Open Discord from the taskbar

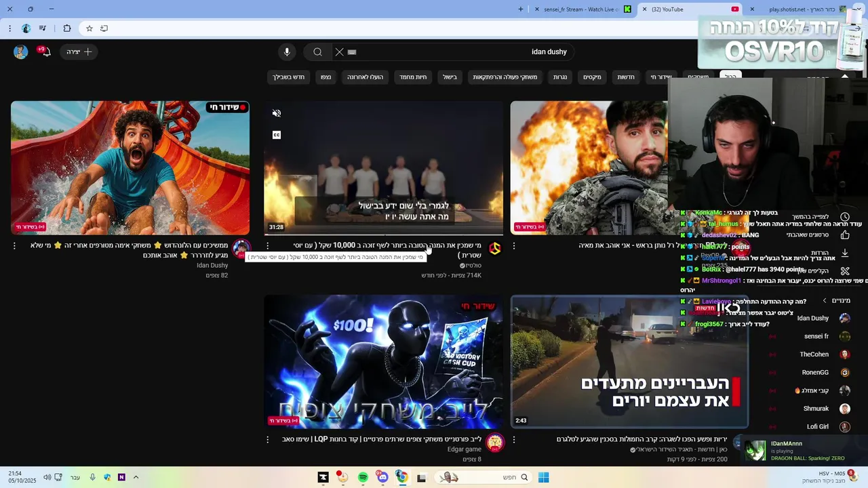pyautogui.click(x=382, y=477)
